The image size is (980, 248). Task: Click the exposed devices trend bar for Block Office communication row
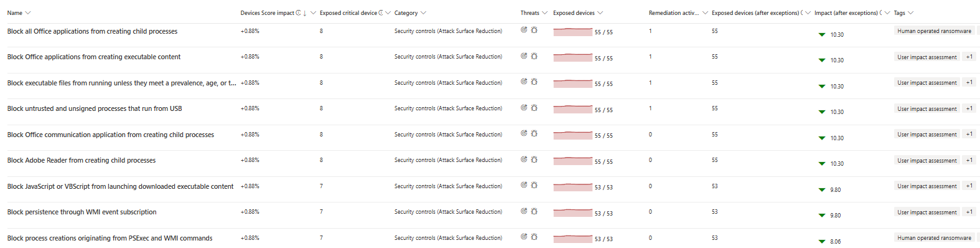pyautogui.click(x=572, y=135)
